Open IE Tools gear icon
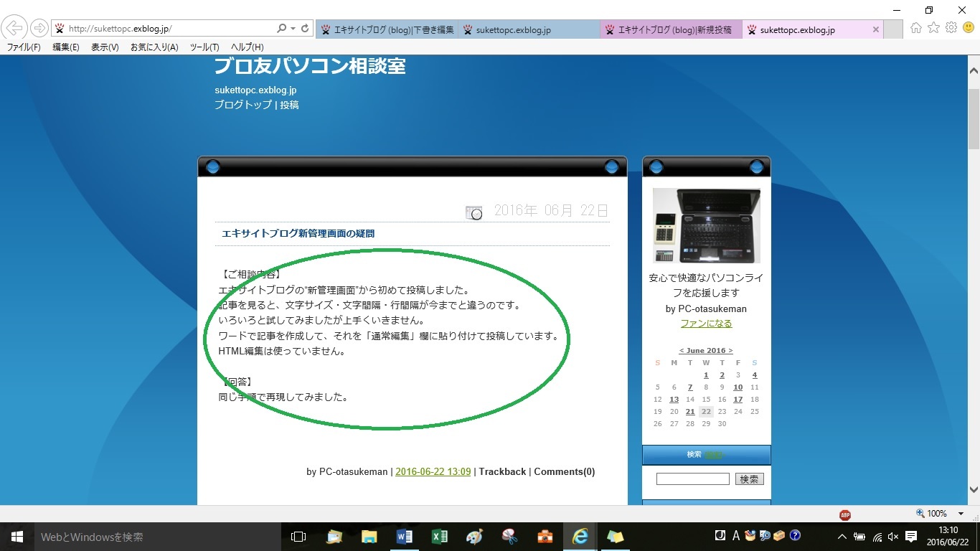This screenshot has height=551, width=980. click(x=951, y=28)
